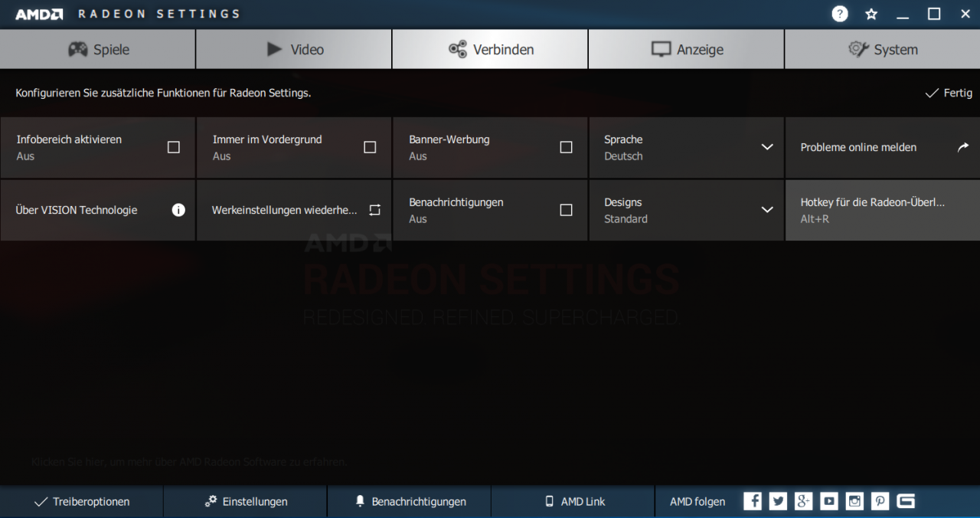Open Benachrichtigungen in bottom bar
The height and width of the screenshot is (518, 980).
click(410, 501)
